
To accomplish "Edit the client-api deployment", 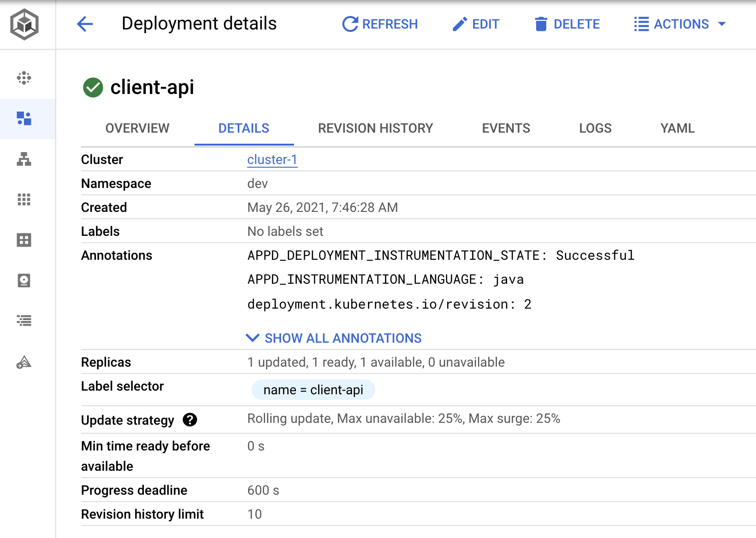I will coord(476,24).
